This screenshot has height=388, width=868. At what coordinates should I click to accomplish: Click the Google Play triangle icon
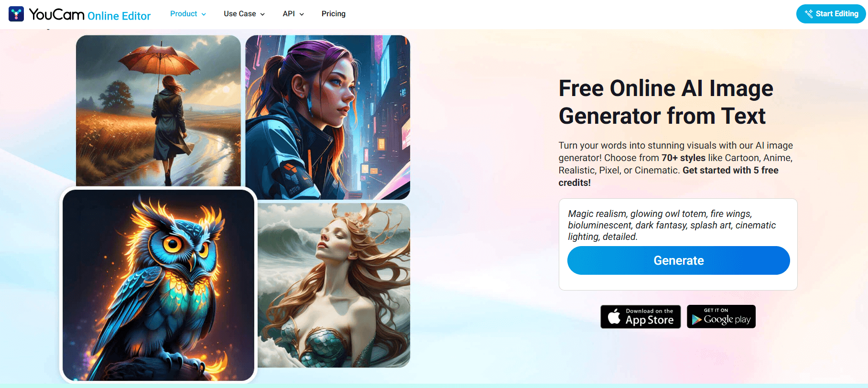696,319
